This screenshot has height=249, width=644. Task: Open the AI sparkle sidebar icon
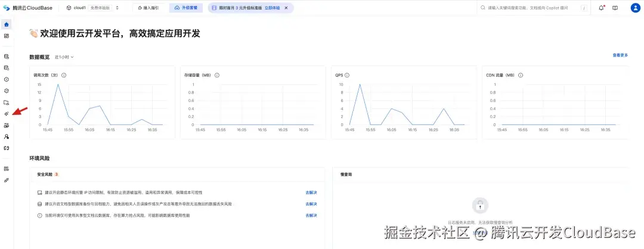6,114
